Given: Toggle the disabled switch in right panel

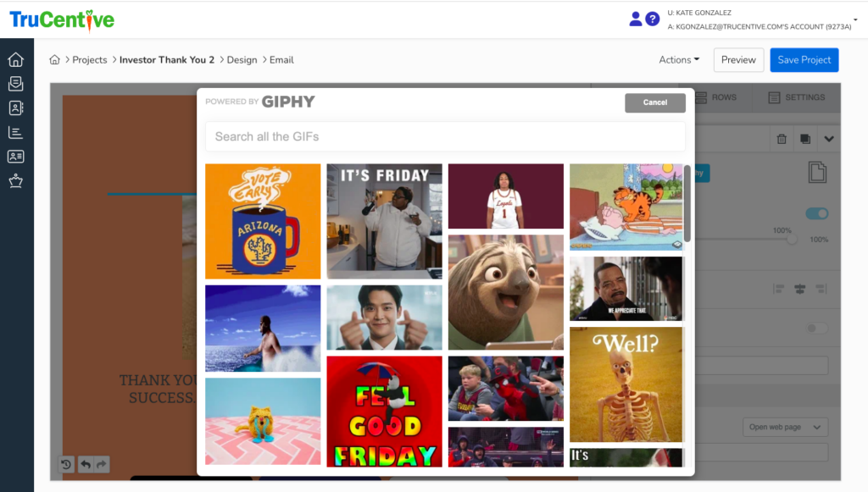Looking at the screenshot, I should point(816,328).
